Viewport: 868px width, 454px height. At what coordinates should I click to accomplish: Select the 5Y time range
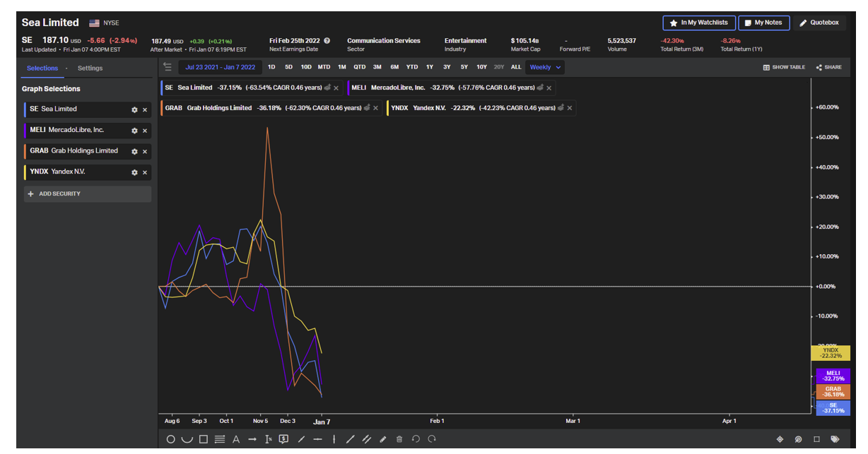464,67
